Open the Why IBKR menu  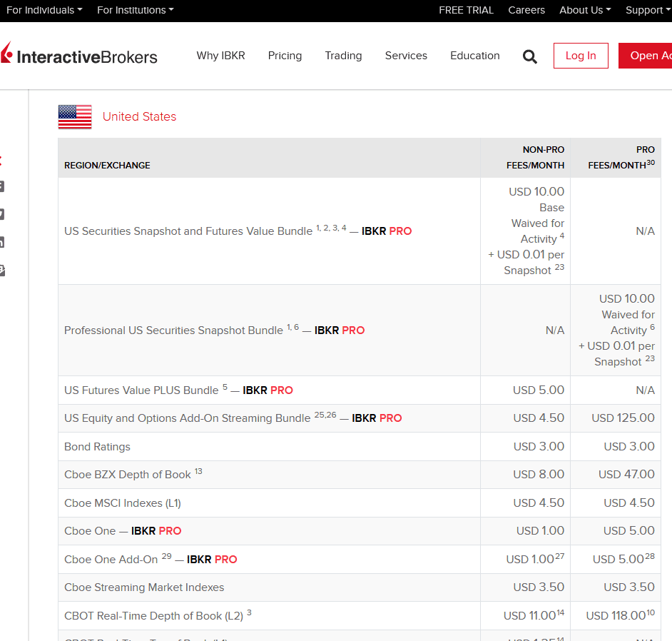pyautogui.click(x=220, y=56)
